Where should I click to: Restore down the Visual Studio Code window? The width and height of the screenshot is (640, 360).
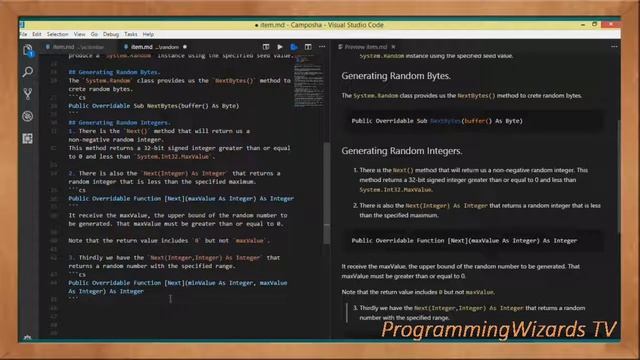tap(595, 25)
